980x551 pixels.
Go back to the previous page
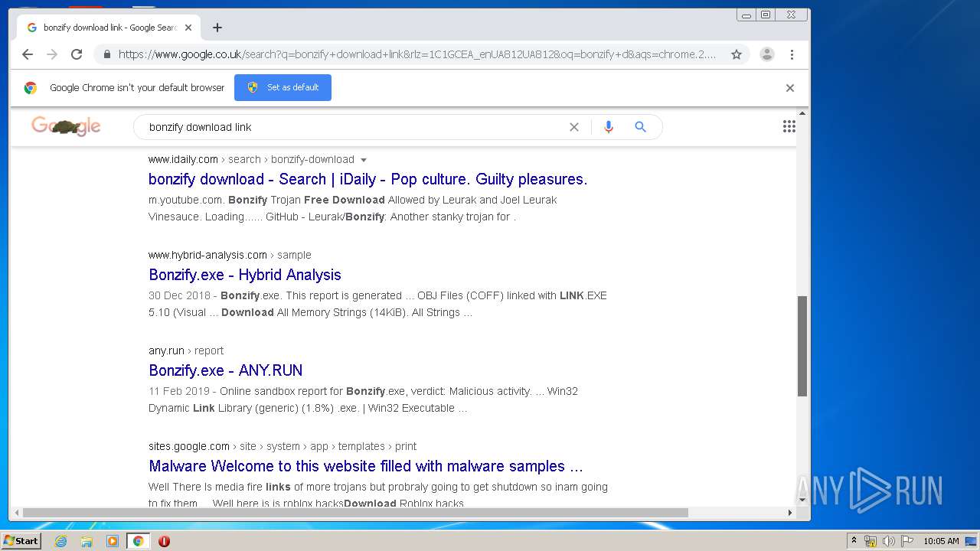(28, 54)
